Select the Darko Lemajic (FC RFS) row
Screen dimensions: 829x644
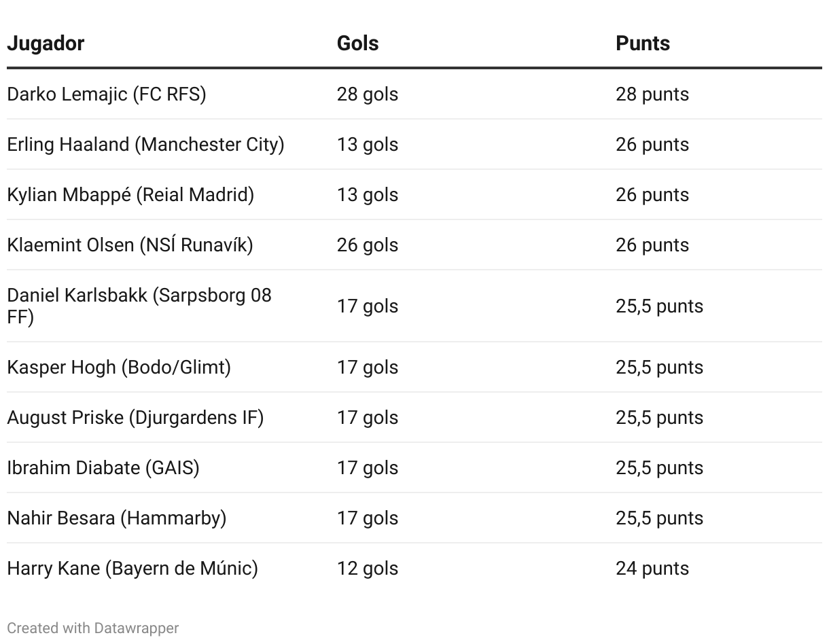[x=107, y=94]
